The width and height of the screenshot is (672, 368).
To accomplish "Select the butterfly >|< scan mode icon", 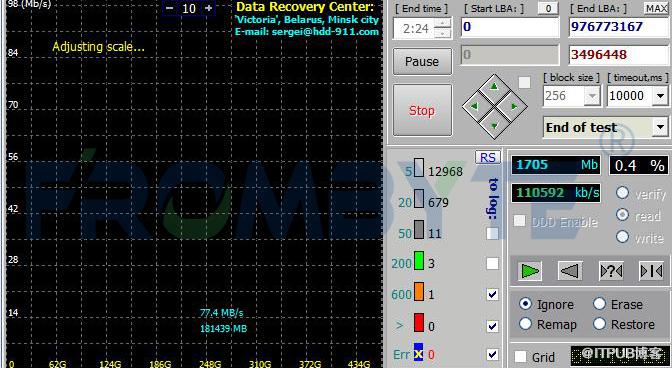I will point(651,271).
